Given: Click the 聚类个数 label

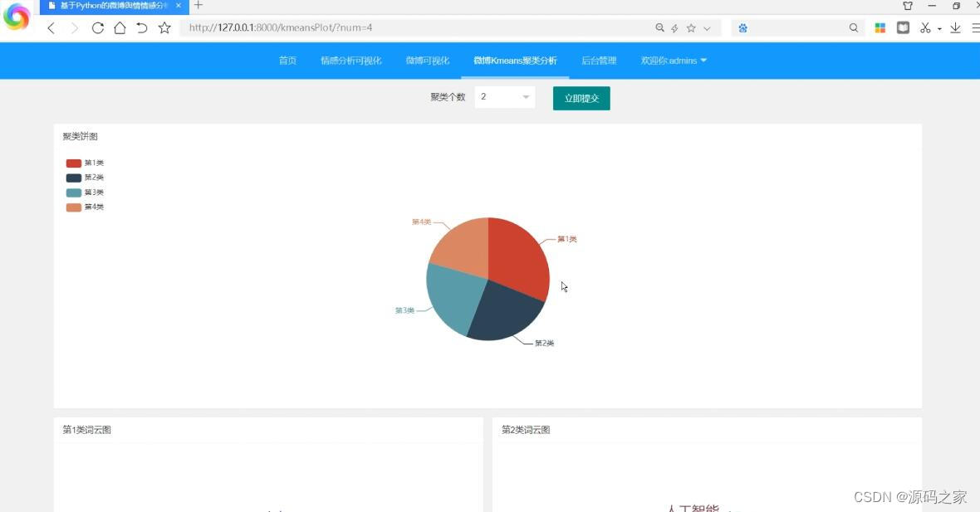Looking at the screenshot, I should [448, 97].
